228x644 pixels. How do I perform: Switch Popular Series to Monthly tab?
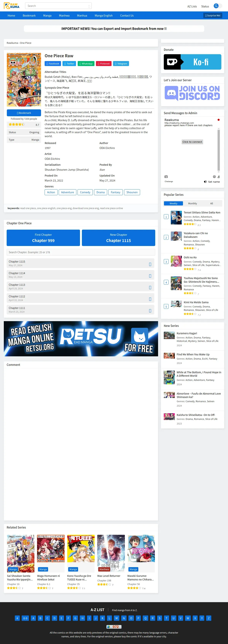192,204
